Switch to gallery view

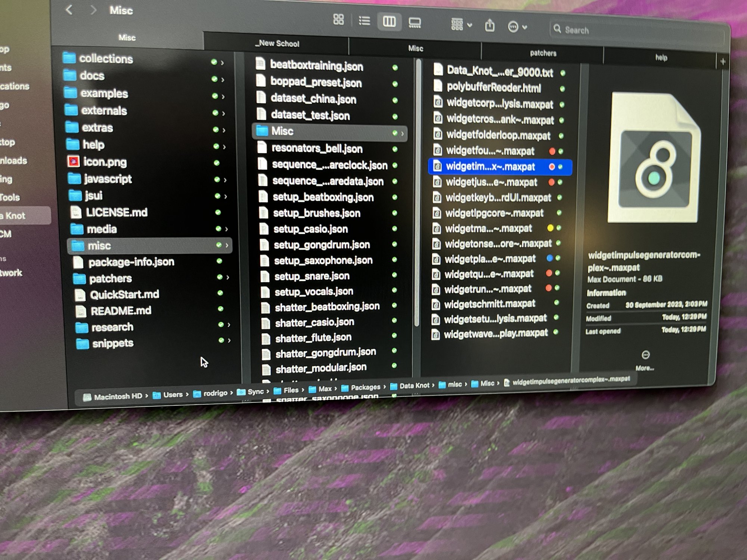click(x=415, y=23)
